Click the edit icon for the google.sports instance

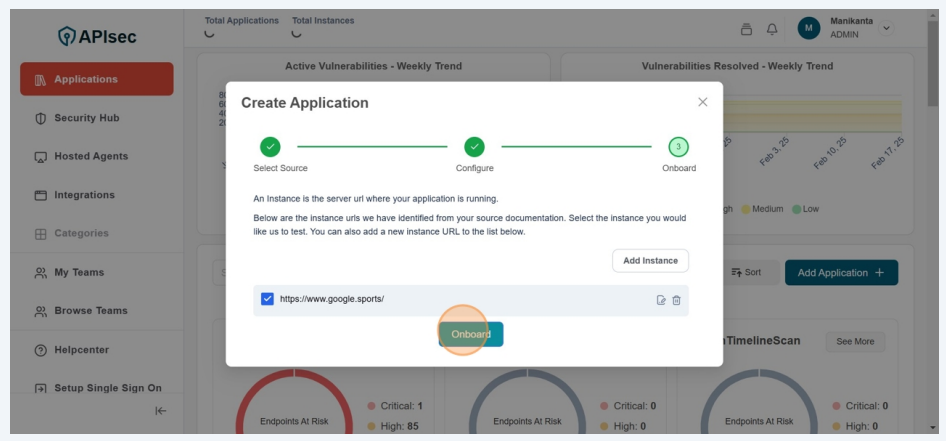(661, 300)
